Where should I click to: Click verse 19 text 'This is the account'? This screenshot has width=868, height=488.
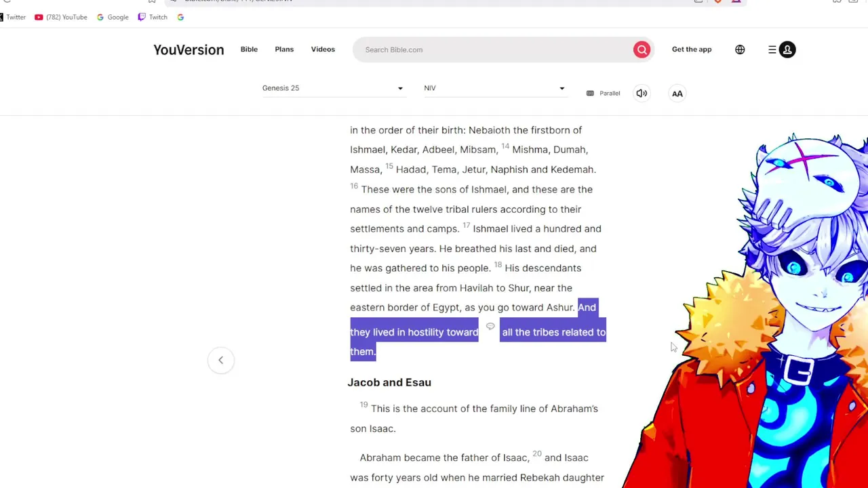414,409
